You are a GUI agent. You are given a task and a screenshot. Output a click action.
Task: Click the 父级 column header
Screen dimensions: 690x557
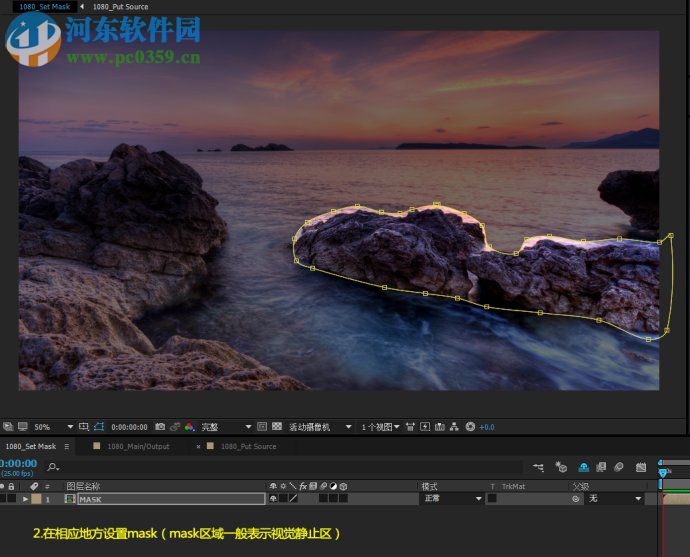click(581, 486)
